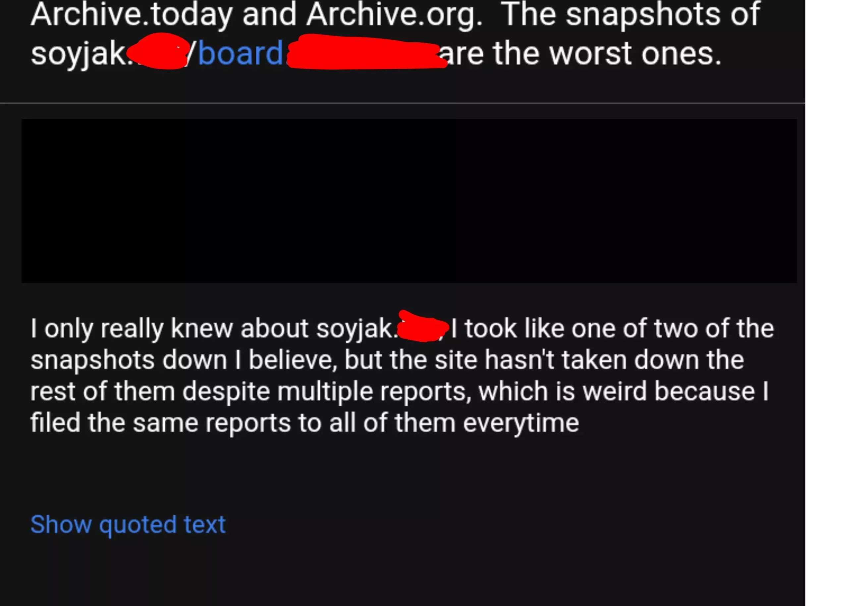Click the line rest of them despite
The width and height of the screenshot is (868, 606).
[400, 391]
